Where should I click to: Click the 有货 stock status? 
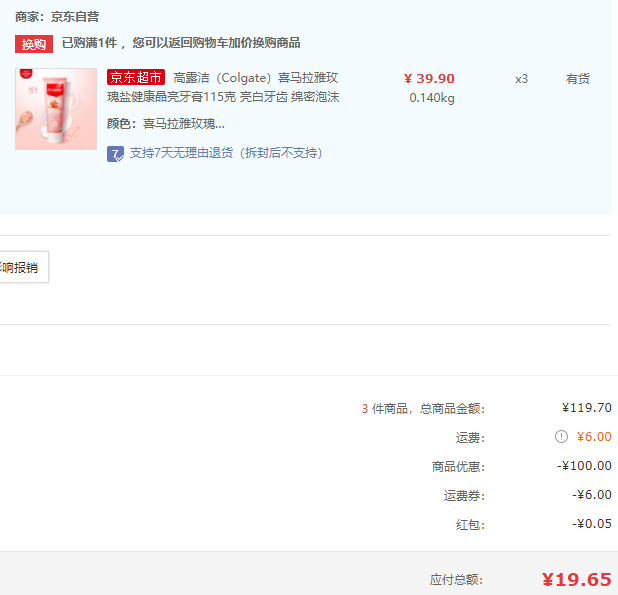tap(578, 79)
